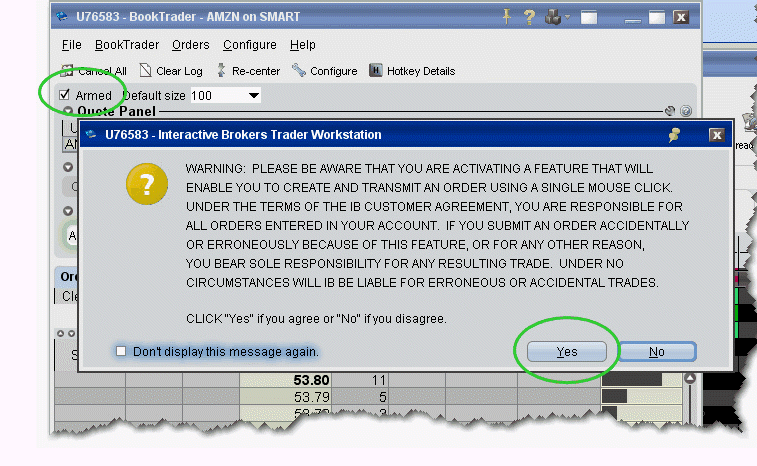Collapse the third panel expander arrow

click(x=68, y=211)
